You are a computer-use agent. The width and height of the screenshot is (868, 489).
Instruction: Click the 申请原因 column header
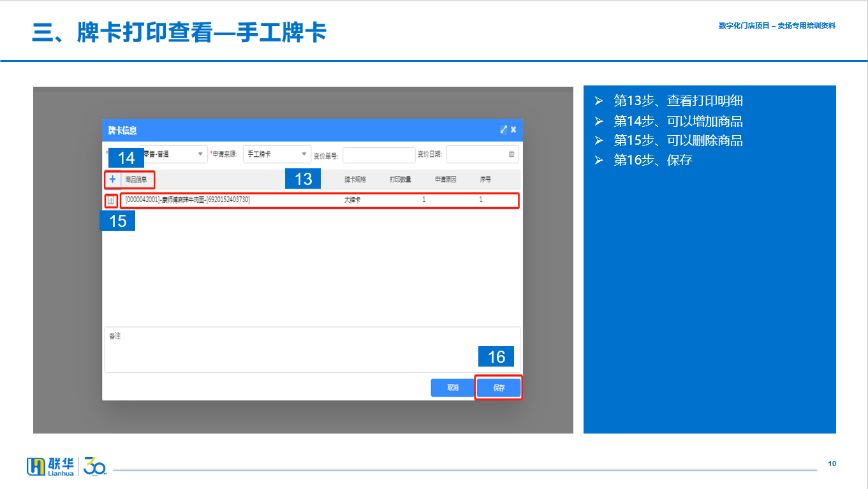click(445, 180)
